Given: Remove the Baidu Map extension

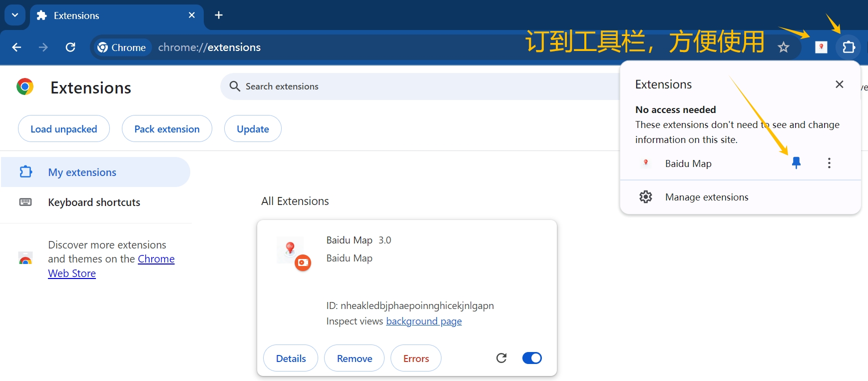Looking at the screenshot, I should (x=355, y=358).
